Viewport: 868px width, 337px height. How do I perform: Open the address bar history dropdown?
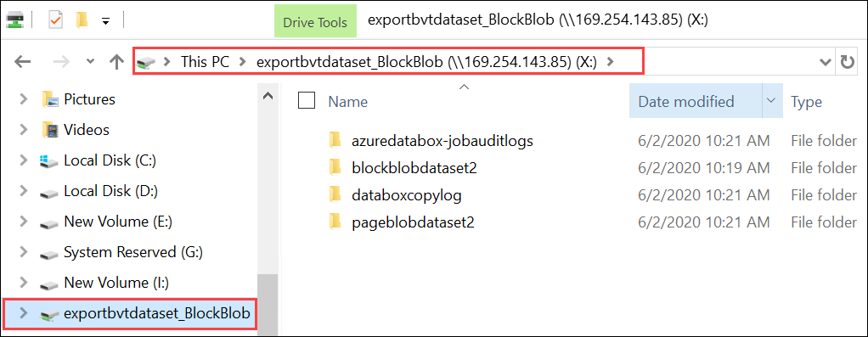point(825,62)
